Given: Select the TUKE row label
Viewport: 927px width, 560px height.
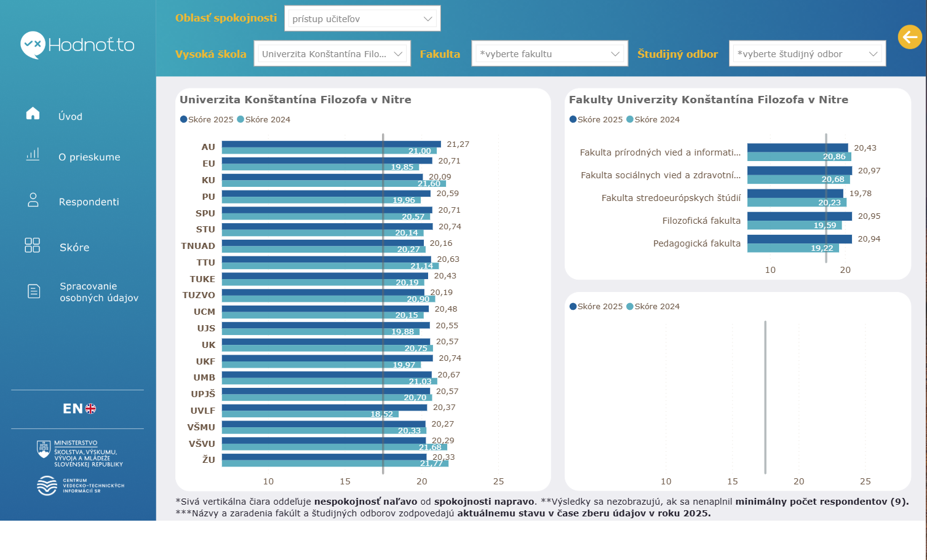Looking at the screenshot, I should [202, 279].
